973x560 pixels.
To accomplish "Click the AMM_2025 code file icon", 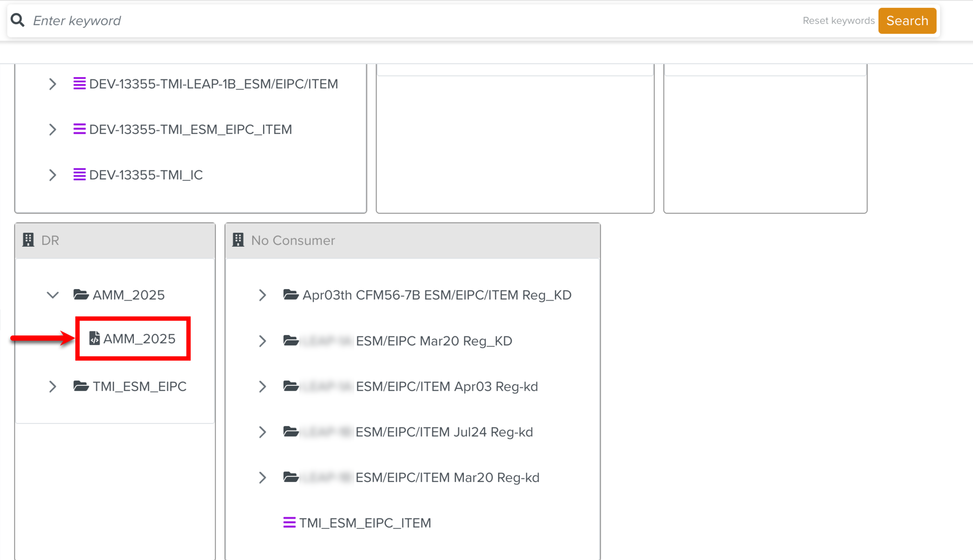I will [x=94, y=338].
